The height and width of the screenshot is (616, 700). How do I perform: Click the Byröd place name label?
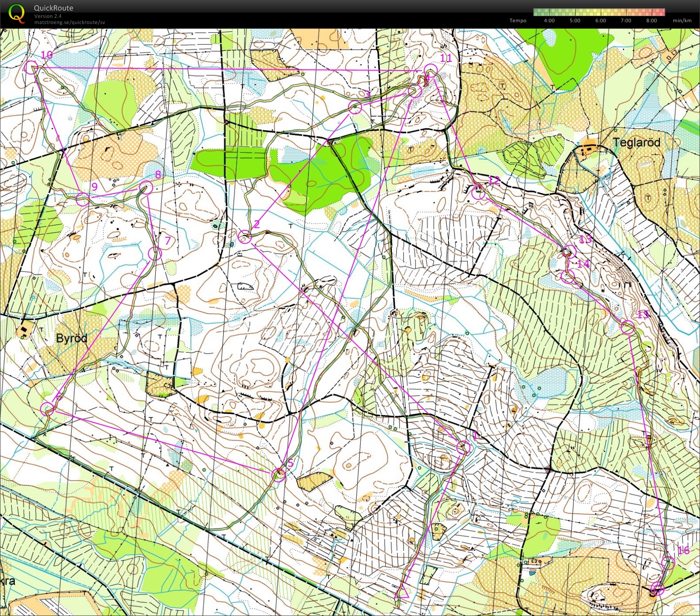click(72, 338)
